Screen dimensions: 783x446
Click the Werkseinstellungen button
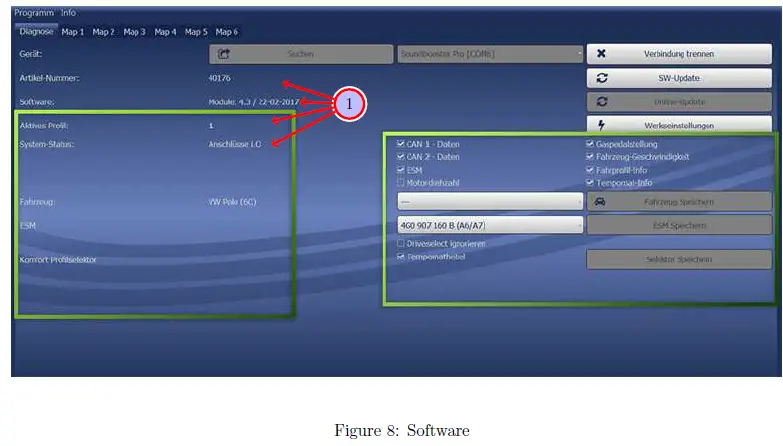[679, 125]
